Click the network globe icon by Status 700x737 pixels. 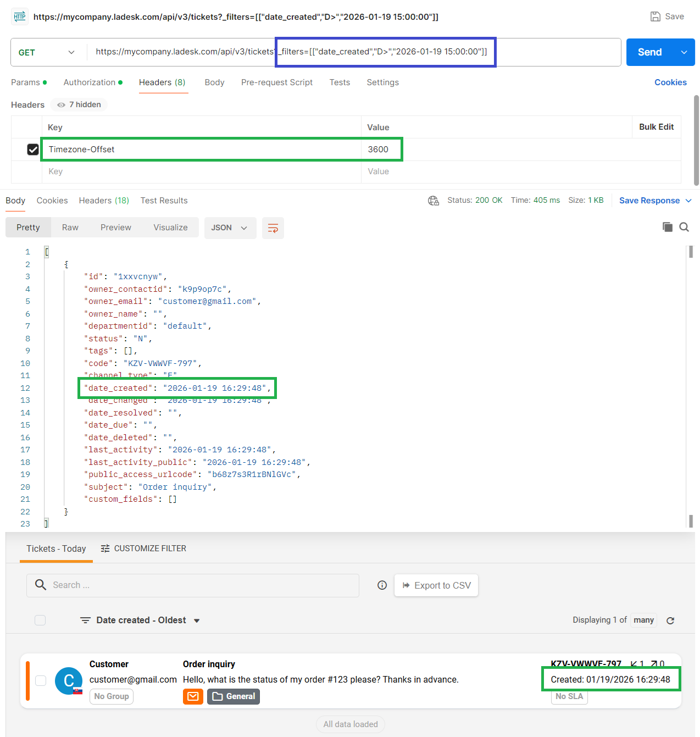433,201
